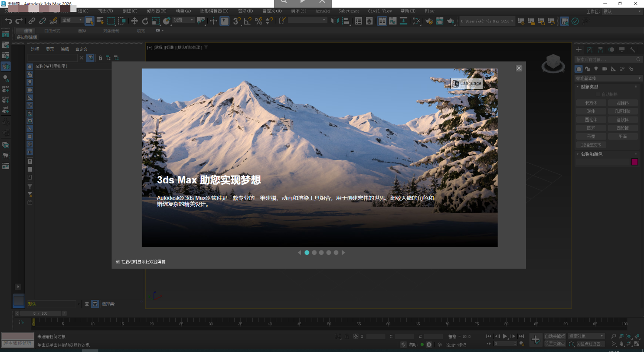Toggle the Scene Explorer filter funnel button
644x352 pixels.
click(90, 58)
